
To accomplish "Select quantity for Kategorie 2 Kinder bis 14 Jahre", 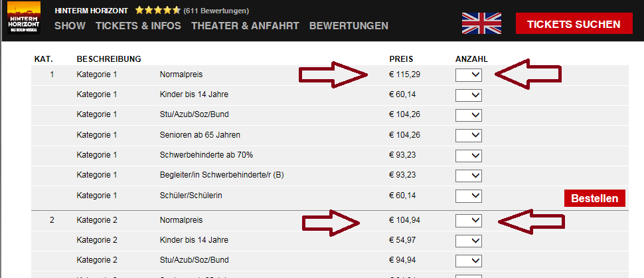I will tap(469, 240).
